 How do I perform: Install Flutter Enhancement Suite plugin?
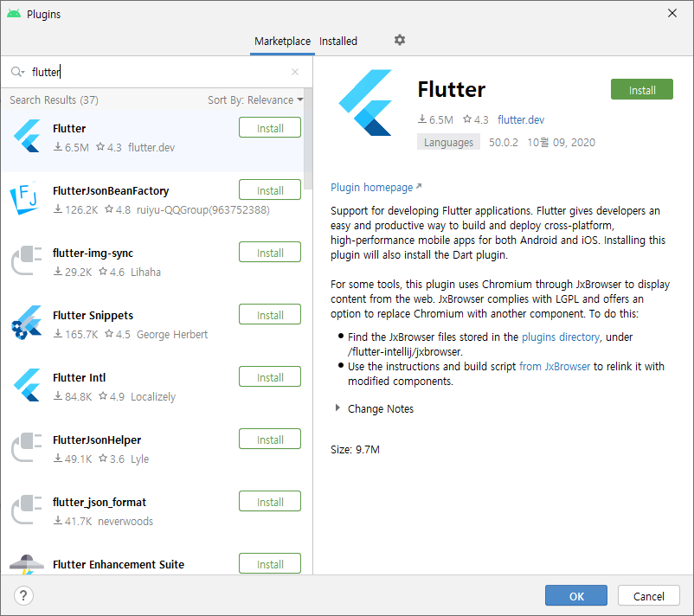[270, 564]
